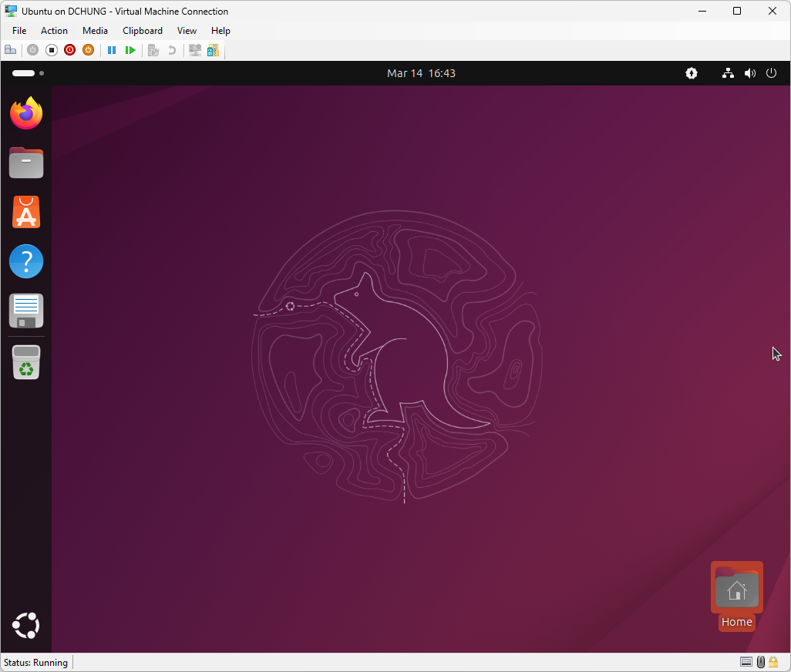
Task: Click the padlock icon in the status bar
Action: (773, 662)
